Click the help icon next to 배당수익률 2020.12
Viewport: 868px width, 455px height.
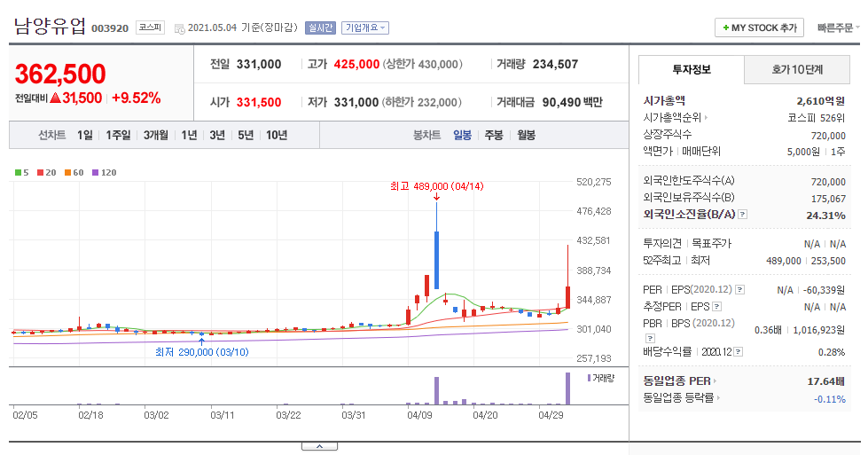738,351
